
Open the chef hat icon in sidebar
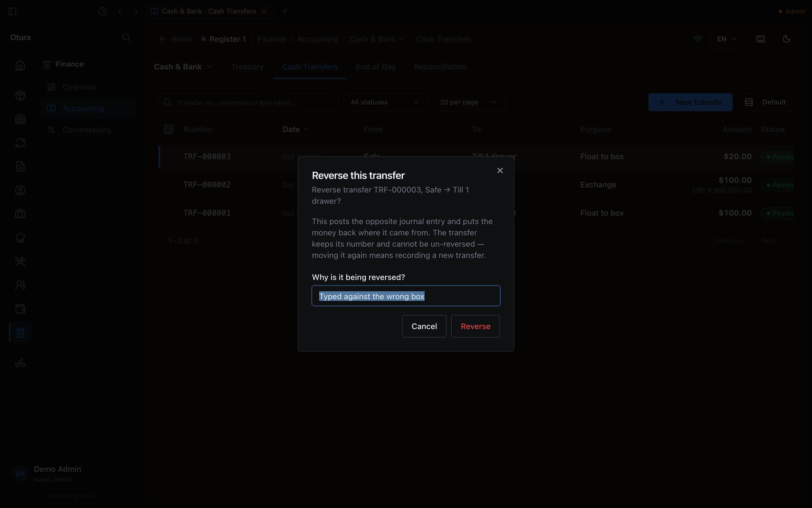(x=21, y=238)
